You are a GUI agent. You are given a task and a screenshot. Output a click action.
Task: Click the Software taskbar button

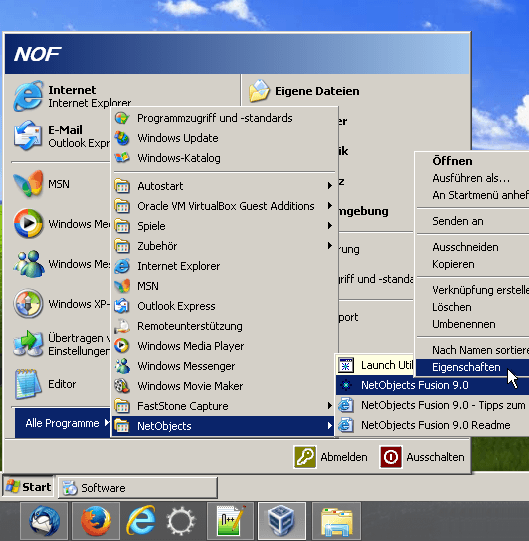(x=138, y=488)
